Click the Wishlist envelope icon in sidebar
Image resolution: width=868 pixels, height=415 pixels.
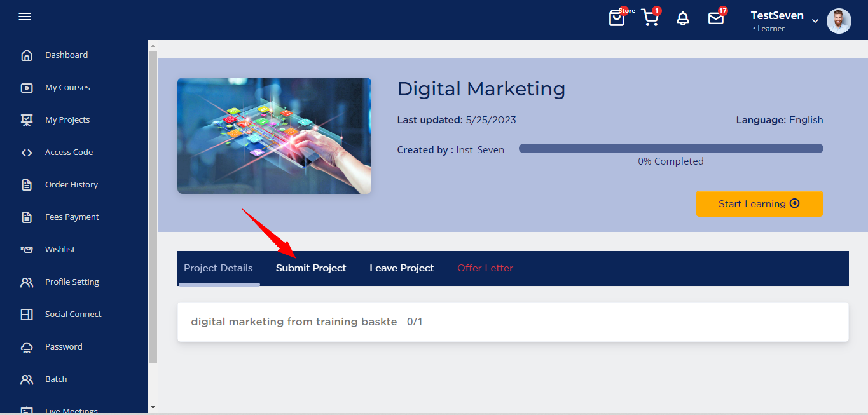(27, 250)
